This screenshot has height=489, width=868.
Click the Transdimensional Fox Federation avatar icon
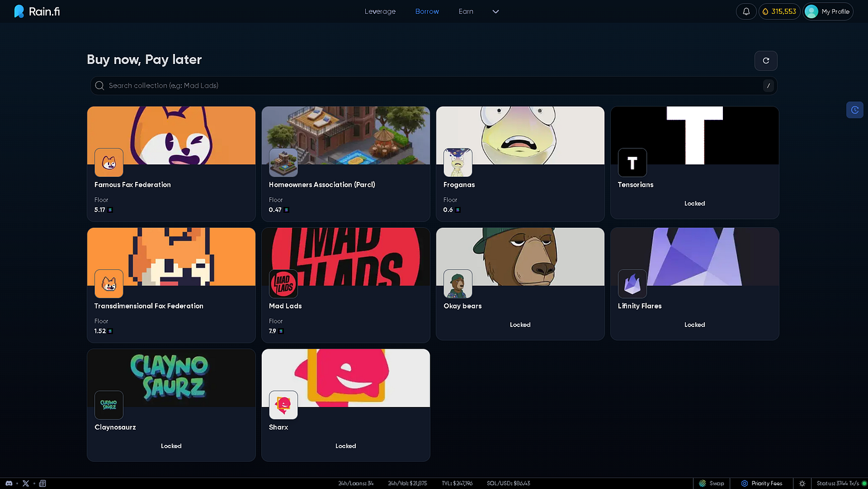[x=109, y=284]
